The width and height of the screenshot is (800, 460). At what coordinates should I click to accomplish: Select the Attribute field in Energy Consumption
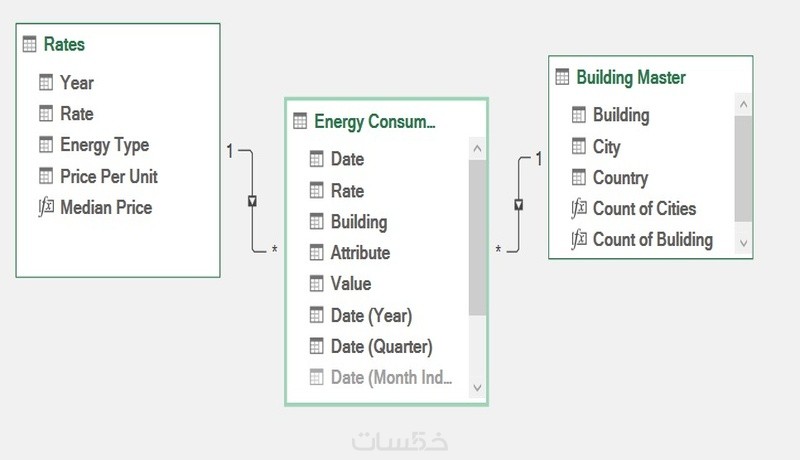click(x=360, y=253)
